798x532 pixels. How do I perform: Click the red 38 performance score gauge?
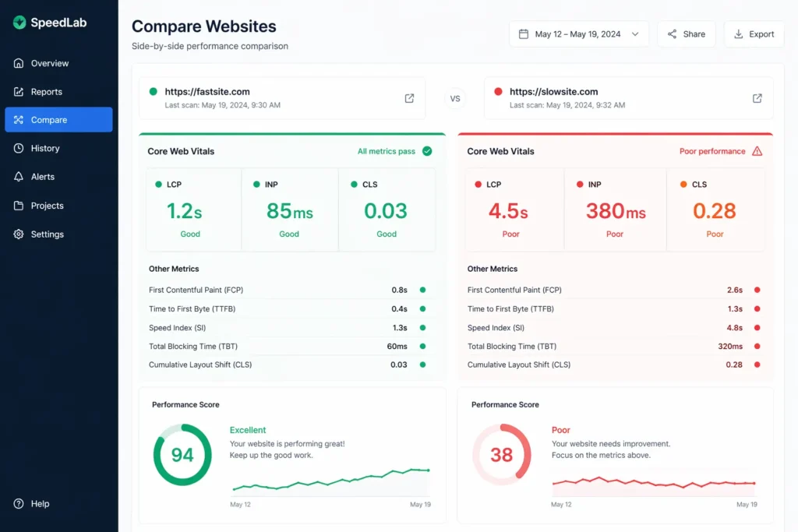tap(502, 454)
